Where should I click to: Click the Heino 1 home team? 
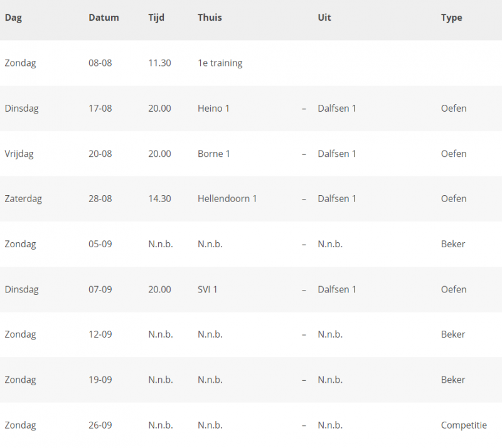[x=213, y=109]
